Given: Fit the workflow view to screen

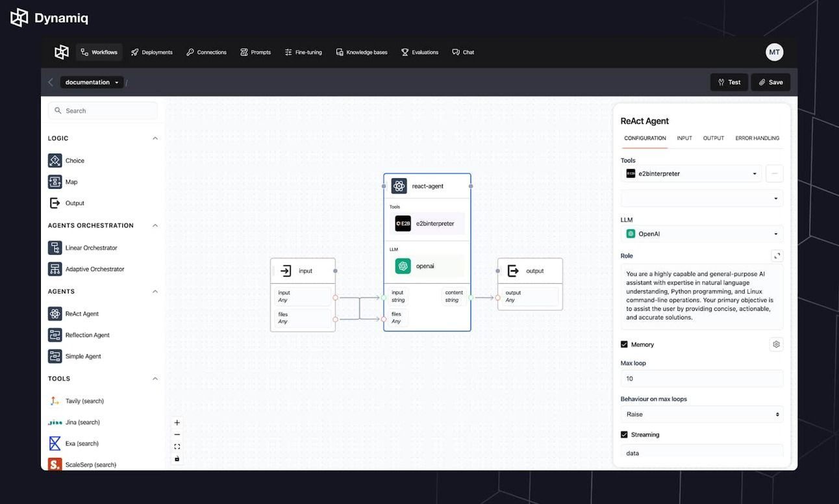Looking at the screenshot, I should point(177,447).
